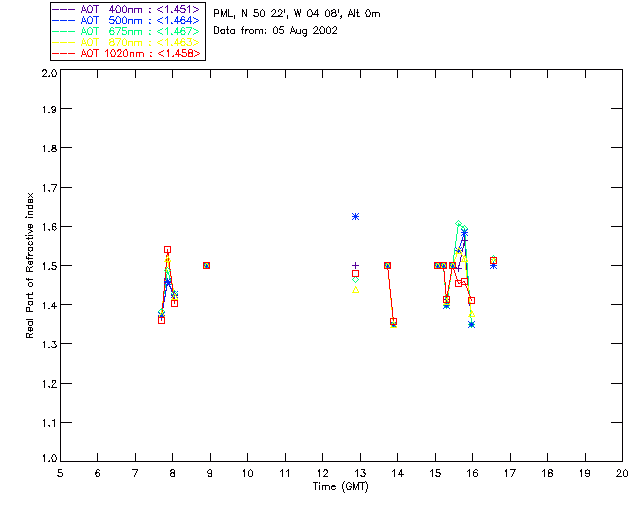Click the x-axis tick label 16

pyautogui.click(x=473, y=473)
